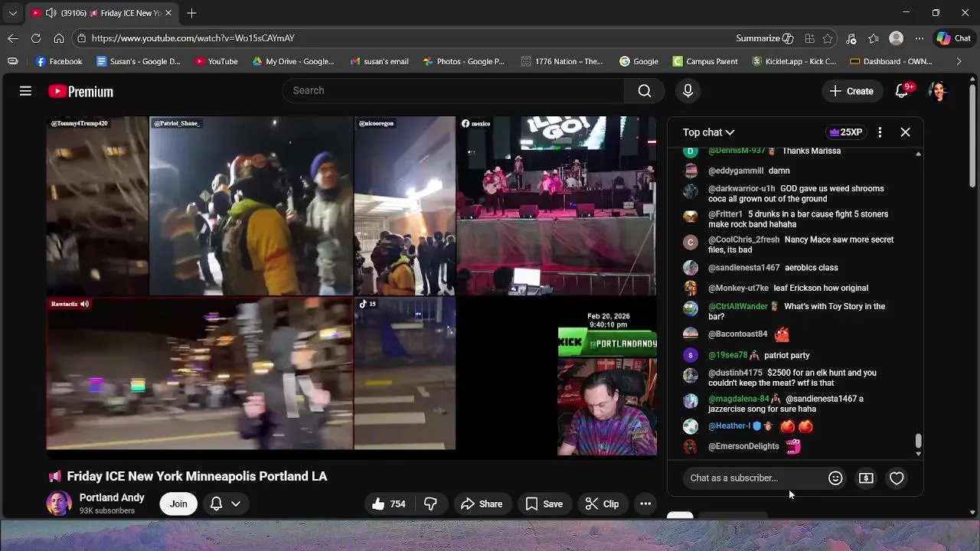Open browser profile avatar
Image resolution: width=980 pixels, height=551 pixels.
897,38
